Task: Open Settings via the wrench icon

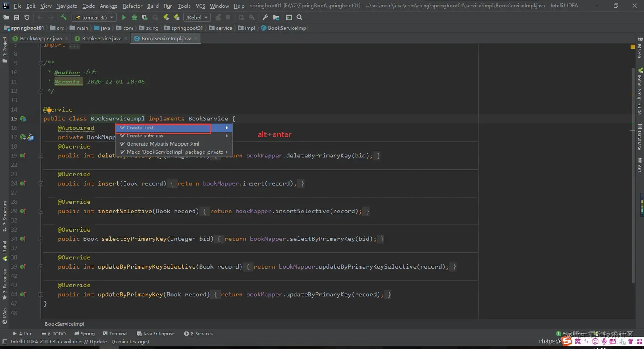Action: (x=265, y=17)
